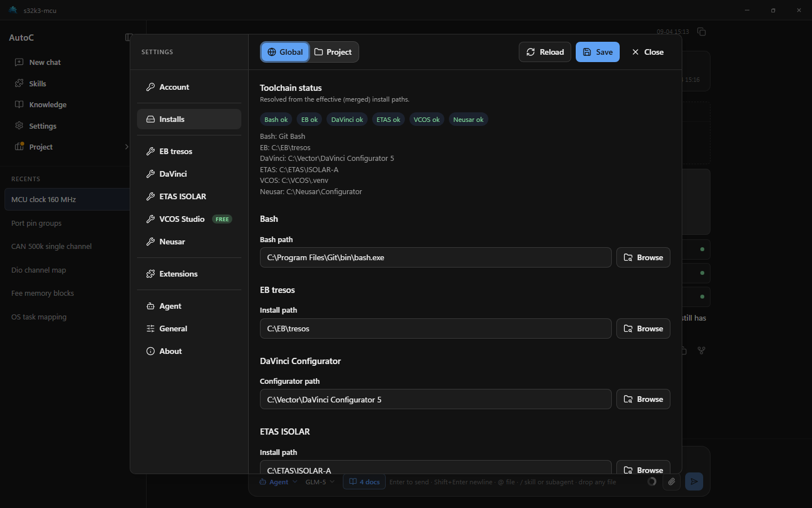
Task: Open the VCOS Studio settings tab
Action: click(x=189, y=219)
